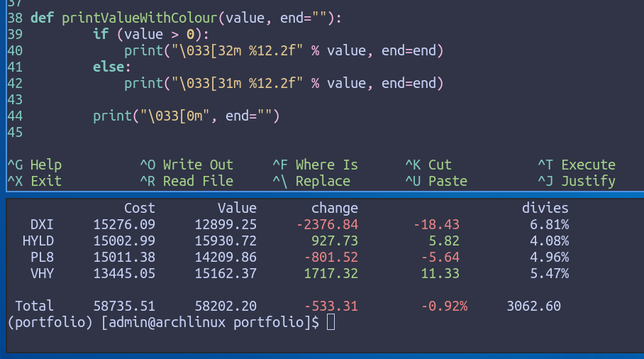Click DXI divies 6.81%

pos(550,225)
